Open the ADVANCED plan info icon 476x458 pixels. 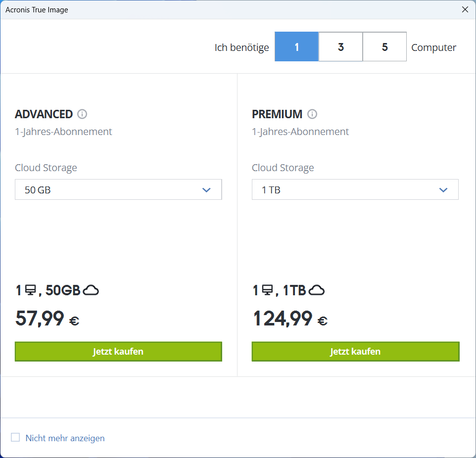click(x=82, y=114)
